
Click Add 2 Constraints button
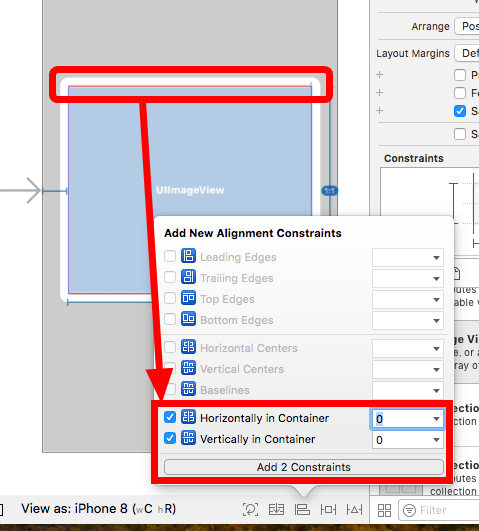point(304,467)
